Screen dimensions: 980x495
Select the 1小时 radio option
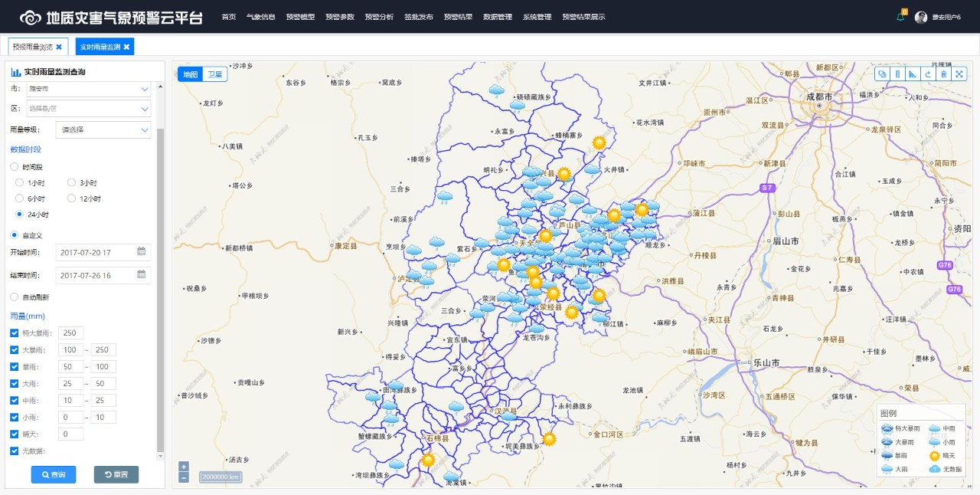pyautogui.click(x=20, y=182)
